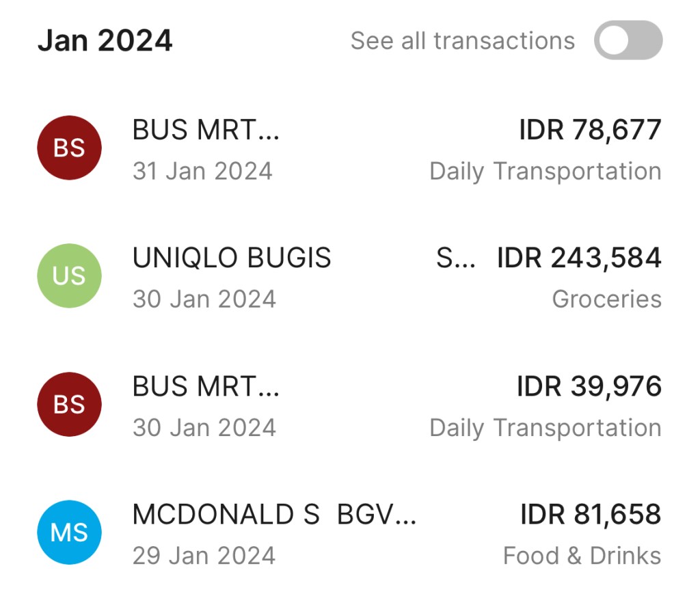Viewport: 700px width, 594px height.
Task: Open the MCDONALD S BGV transaction
Action: point(273,514)
